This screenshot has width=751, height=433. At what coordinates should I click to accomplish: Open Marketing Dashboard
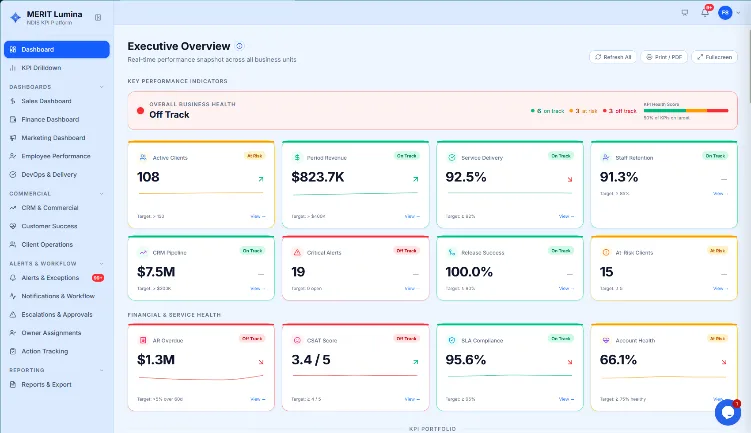[x=57, y=138]
